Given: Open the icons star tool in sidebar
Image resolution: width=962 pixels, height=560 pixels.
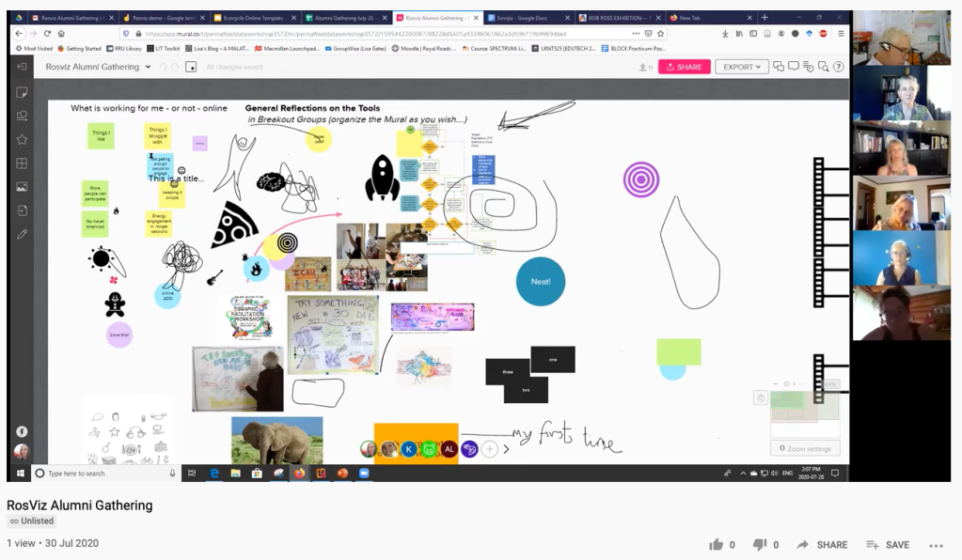Looking at the screenshot, I should coord(22,140).
